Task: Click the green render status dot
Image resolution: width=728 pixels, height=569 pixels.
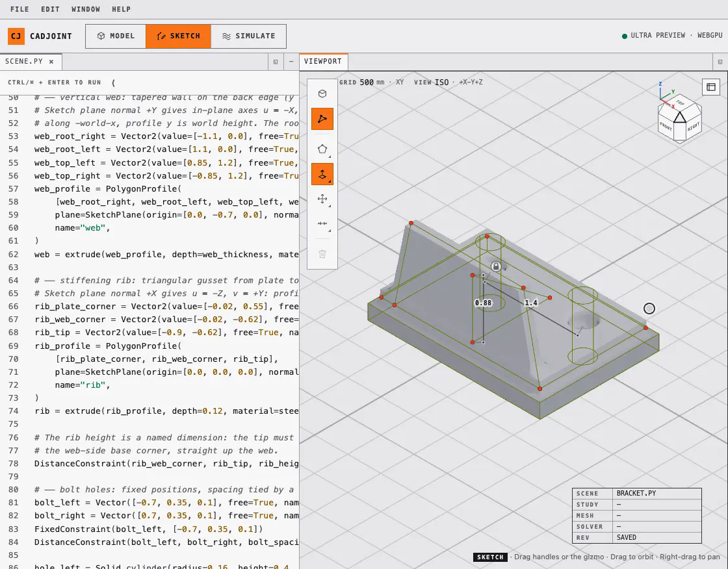Action: tap(625, 36)
